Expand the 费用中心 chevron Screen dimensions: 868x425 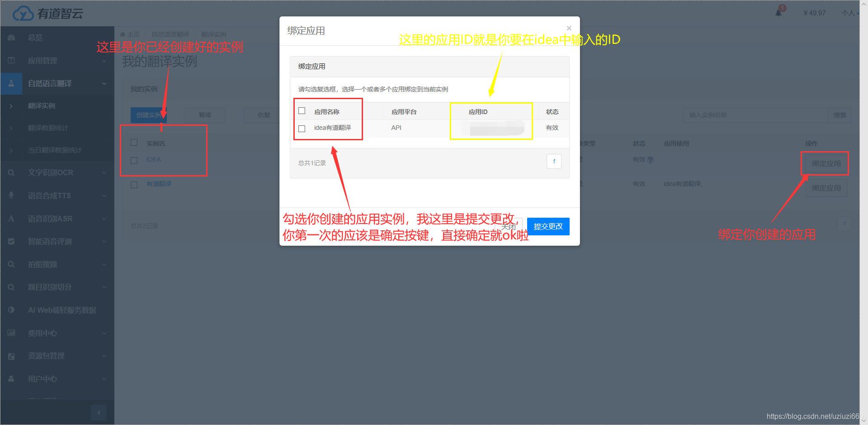coord(104,333)
